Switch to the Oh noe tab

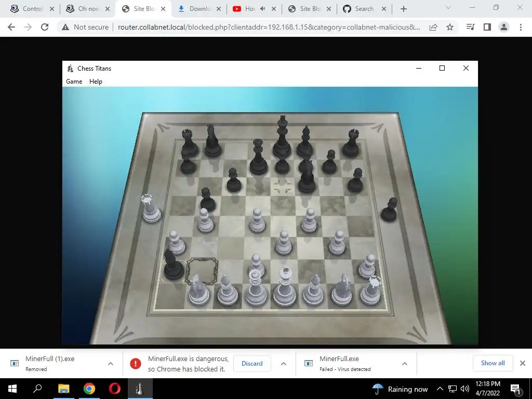coord(87,9)
